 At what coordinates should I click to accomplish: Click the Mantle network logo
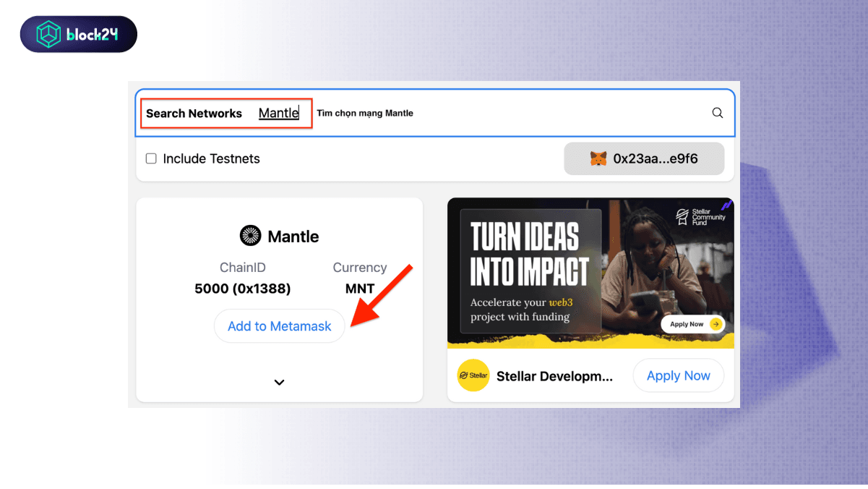[x=251, y=236]
